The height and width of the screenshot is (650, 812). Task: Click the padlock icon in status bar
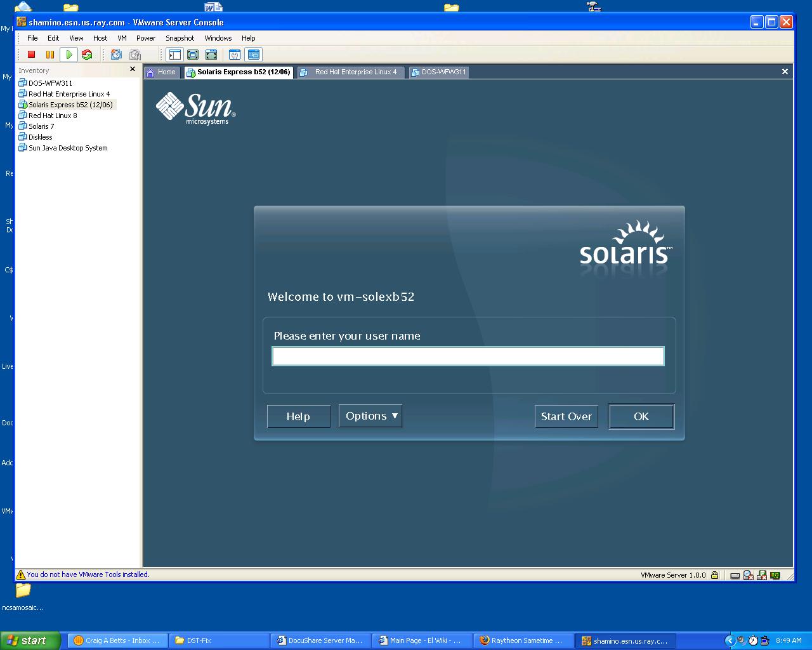click(x=714, y=575)
